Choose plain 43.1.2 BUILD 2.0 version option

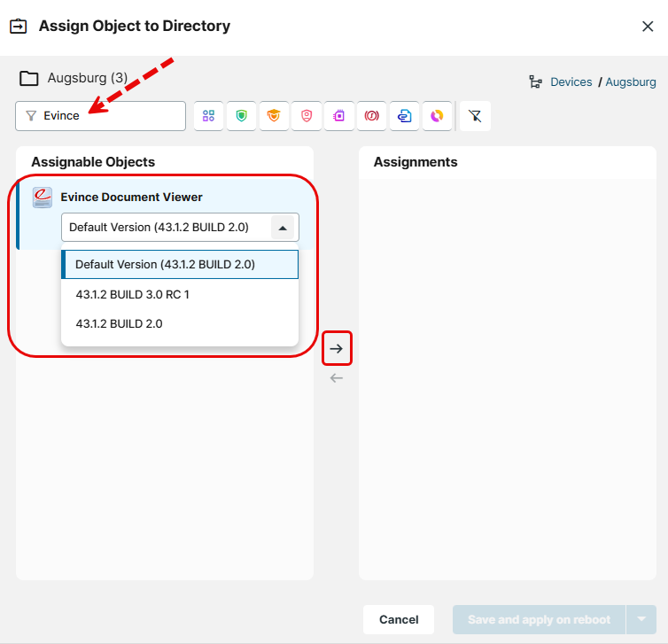click(x=180, y=323)
